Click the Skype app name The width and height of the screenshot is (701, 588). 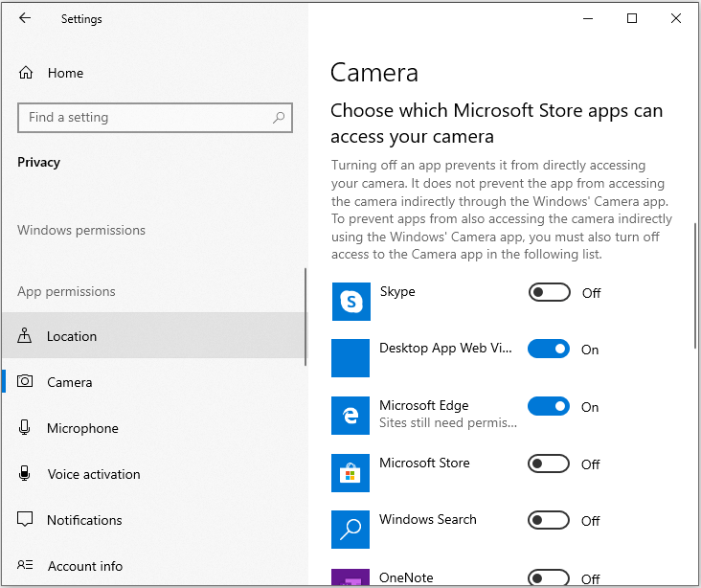click(397, 291)
